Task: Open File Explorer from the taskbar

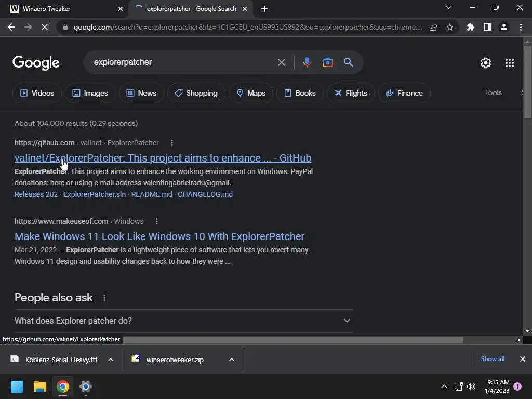Action: coord(39,387)
